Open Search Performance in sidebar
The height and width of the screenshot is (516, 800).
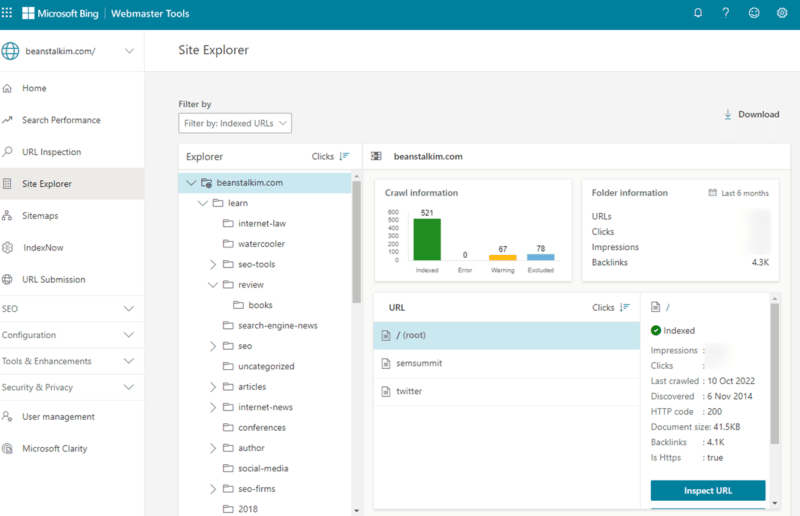(61, 120)
